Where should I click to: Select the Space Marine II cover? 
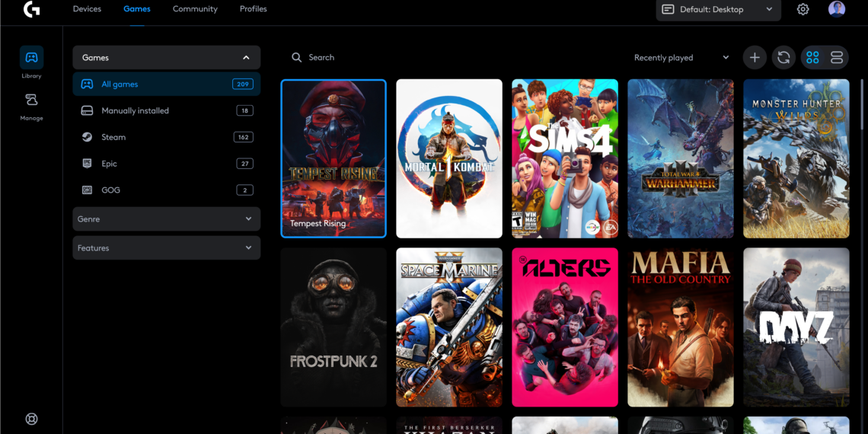pyautogui.click(x=449, y=327)
